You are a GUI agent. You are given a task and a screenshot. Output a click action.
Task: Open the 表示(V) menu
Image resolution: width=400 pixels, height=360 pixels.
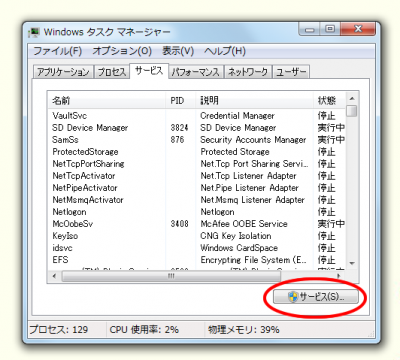(178, 51)
